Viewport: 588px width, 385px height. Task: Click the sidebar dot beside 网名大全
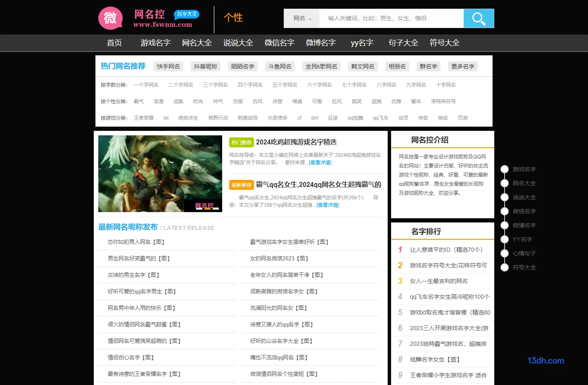pyautogui.click(x=505, y=183)
